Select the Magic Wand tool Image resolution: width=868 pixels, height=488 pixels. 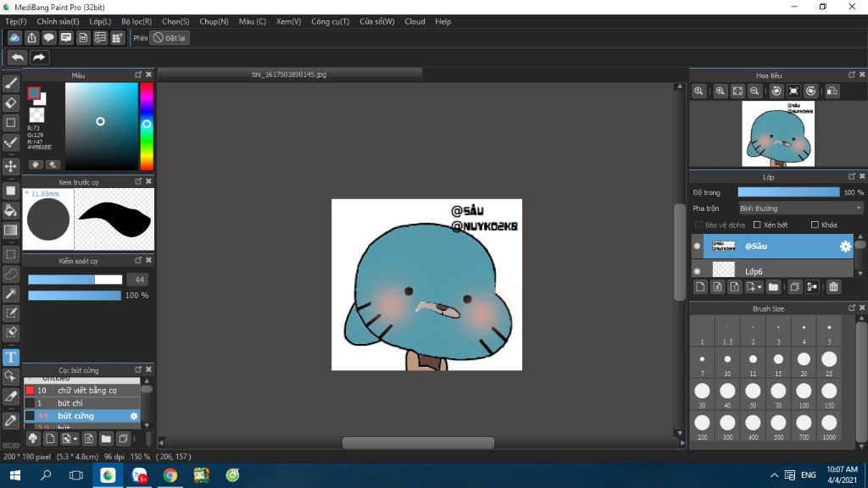point(10,293)
